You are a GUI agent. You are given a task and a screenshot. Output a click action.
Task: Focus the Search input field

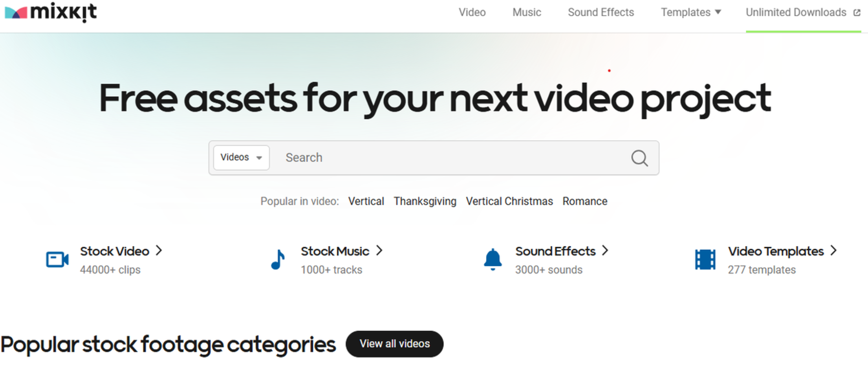pos(452,158)
